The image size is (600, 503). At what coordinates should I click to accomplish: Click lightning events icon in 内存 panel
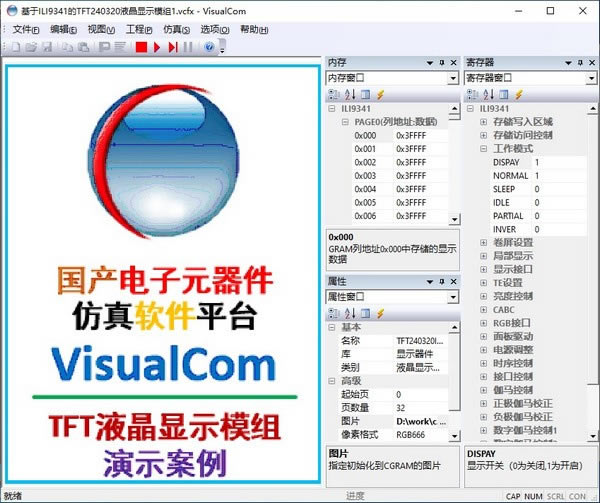coord(380,94)
